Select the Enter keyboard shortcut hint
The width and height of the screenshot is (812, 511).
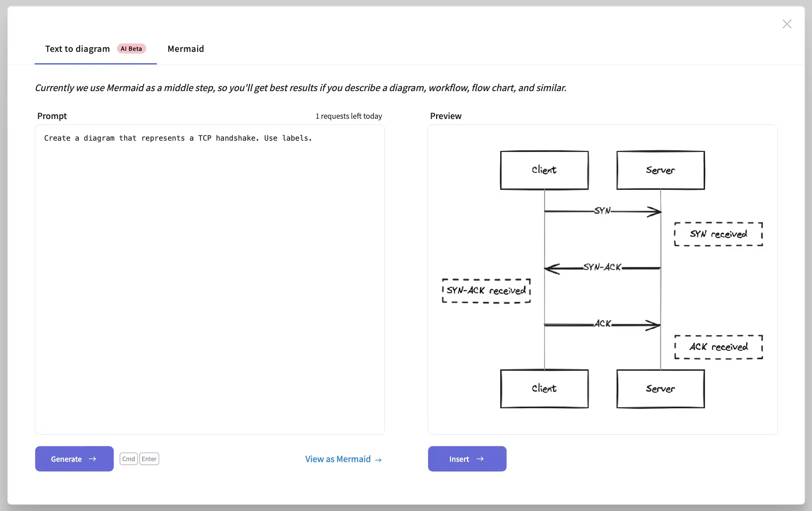point(148,458)
